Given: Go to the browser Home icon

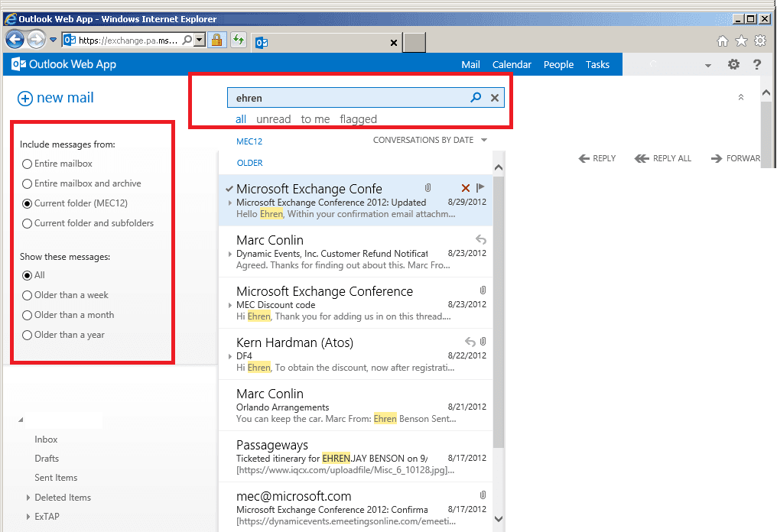Looking at the screenshot, I should point(723,41).
